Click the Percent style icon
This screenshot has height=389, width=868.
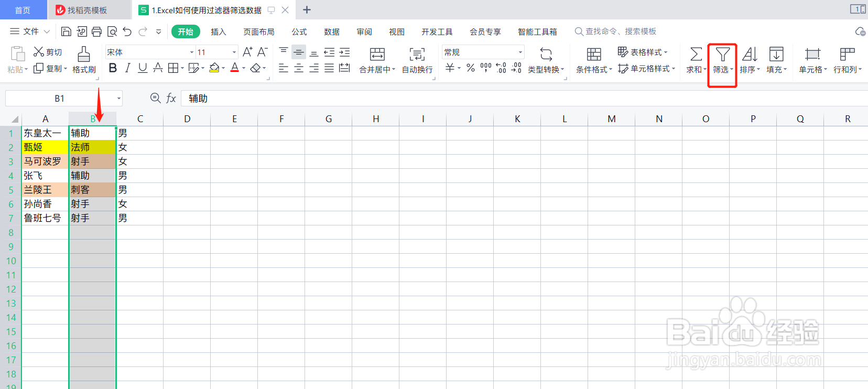point(471,68)
